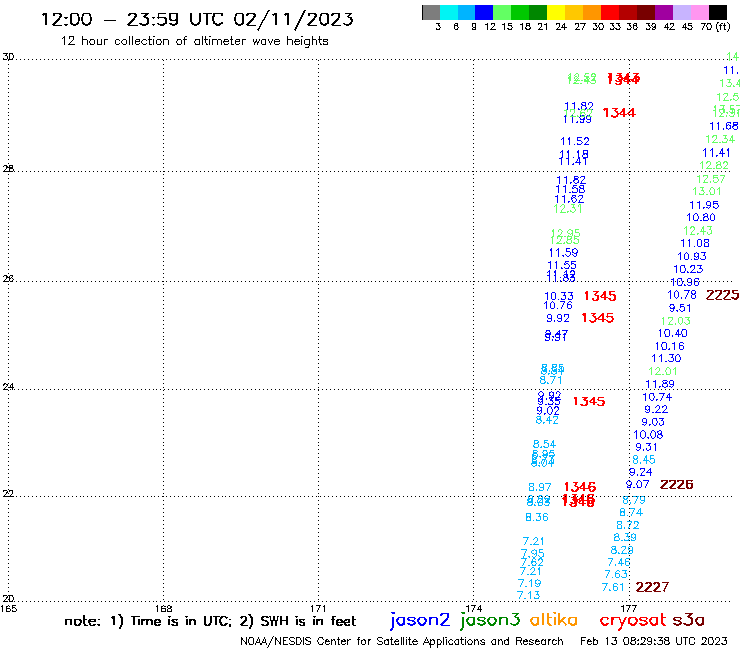Click the wave height value 10.33

tap(559, 296)
